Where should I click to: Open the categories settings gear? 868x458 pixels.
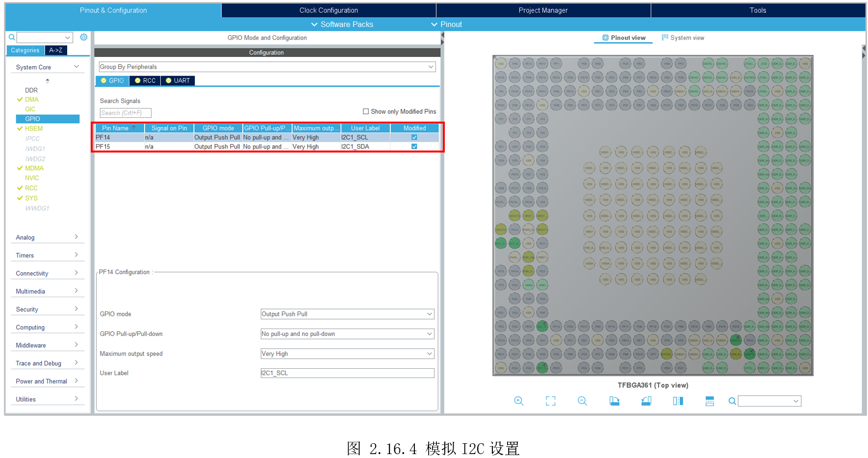(x=84, y=37)
